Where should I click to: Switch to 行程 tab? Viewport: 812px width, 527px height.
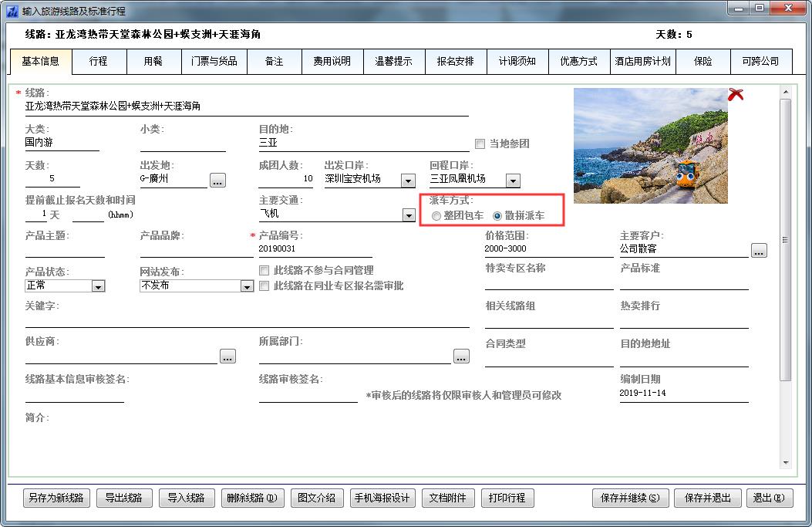point(99,61)
